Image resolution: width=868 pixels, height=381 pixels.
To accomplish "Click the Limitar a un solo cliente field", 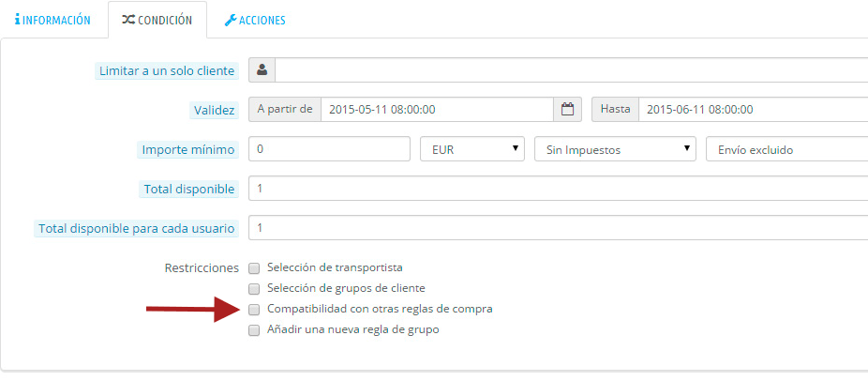I will click(571, 70).
